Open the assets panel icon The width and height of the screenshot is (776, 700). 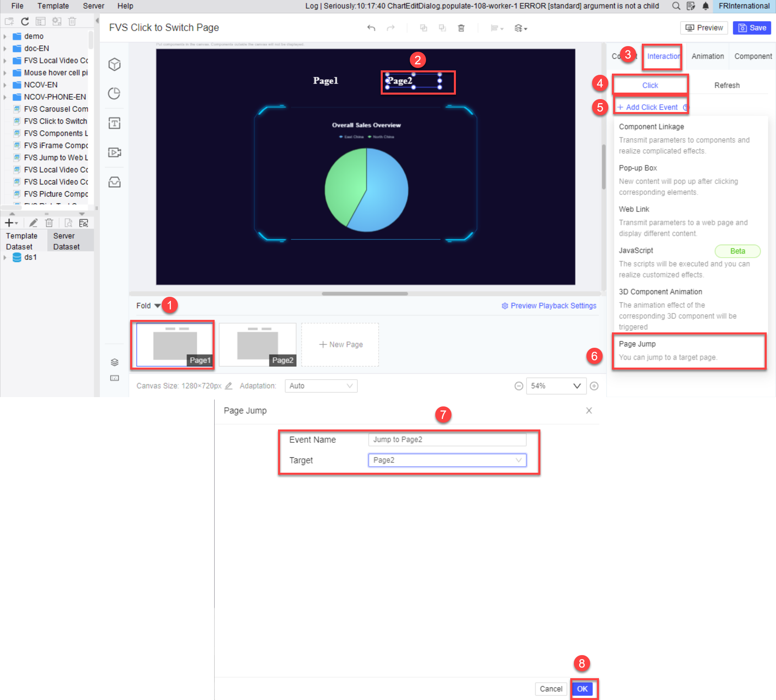tap(114, 182)
